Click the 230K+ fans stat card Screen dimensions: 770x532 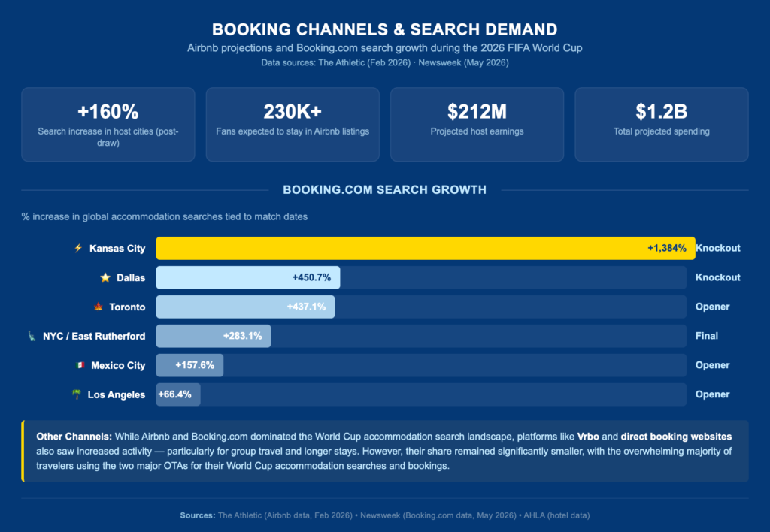(293, 125)
